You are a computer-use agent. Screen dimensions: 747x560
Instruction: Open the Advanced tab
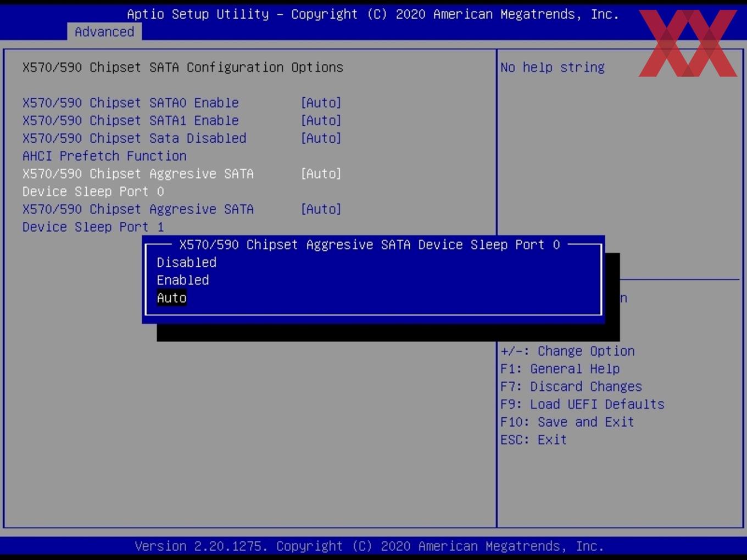click(104, 32)
